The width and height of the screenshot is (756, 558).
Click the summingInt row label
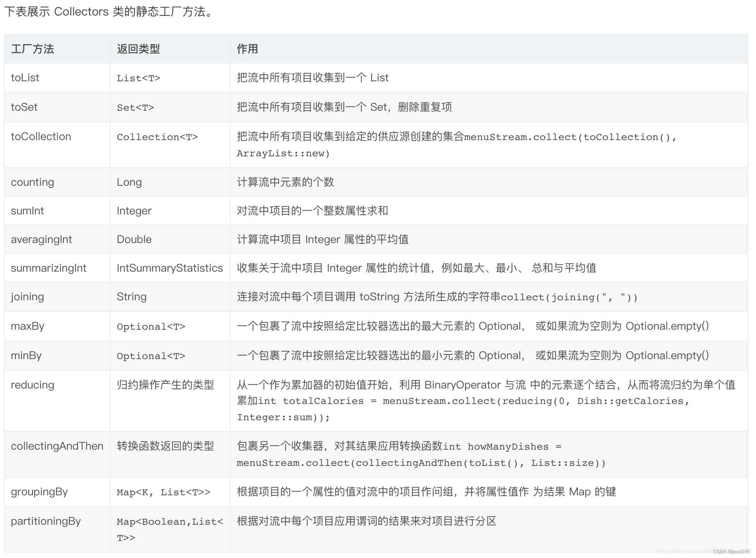pos(27,211)
